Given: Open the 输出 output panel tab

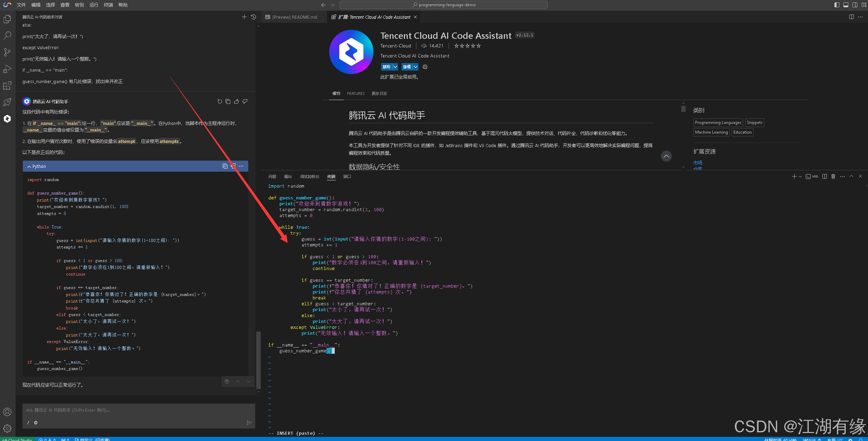Looking at the screenshot, I should tap(288, 177).
